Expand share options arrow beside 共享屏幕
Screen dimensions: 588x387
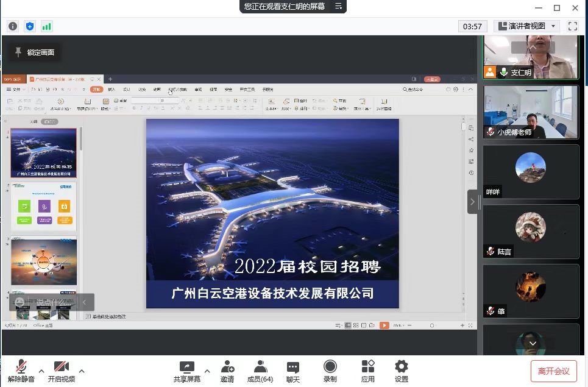click(207, 371)
